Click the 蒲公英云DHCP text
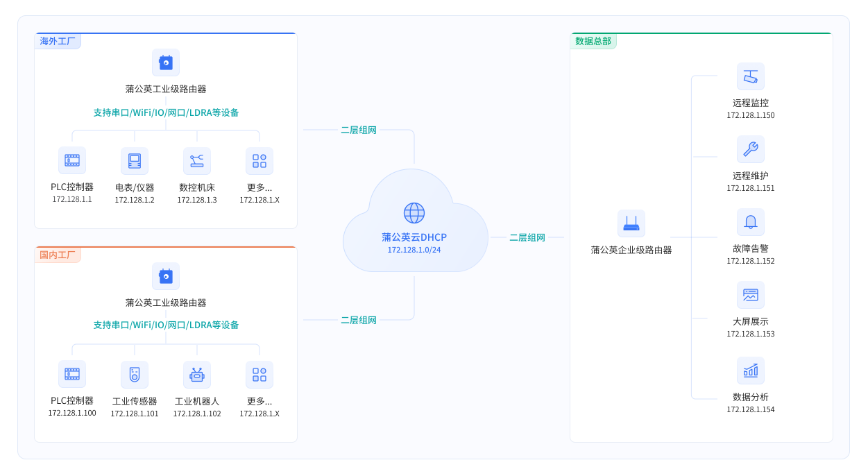The image size is (868, 476). [414, 237]
